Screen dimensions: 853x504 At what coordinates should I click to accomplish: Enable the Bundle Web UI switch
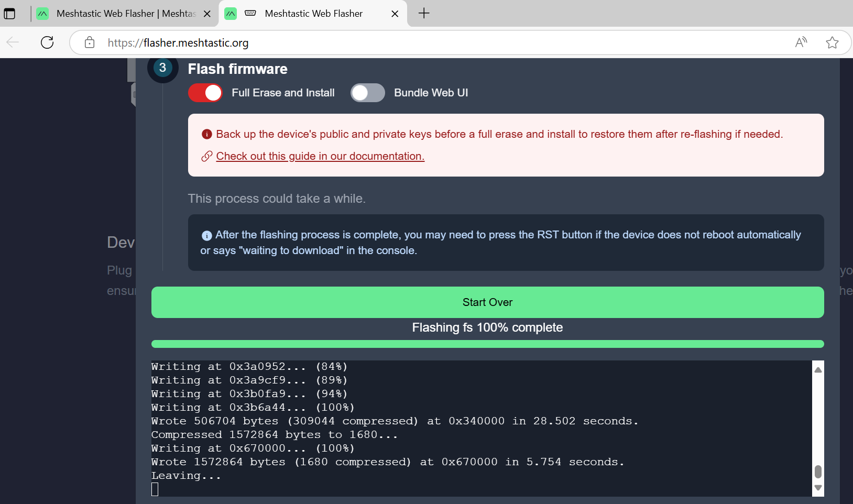pyautogui.click(x=367, y=93)
